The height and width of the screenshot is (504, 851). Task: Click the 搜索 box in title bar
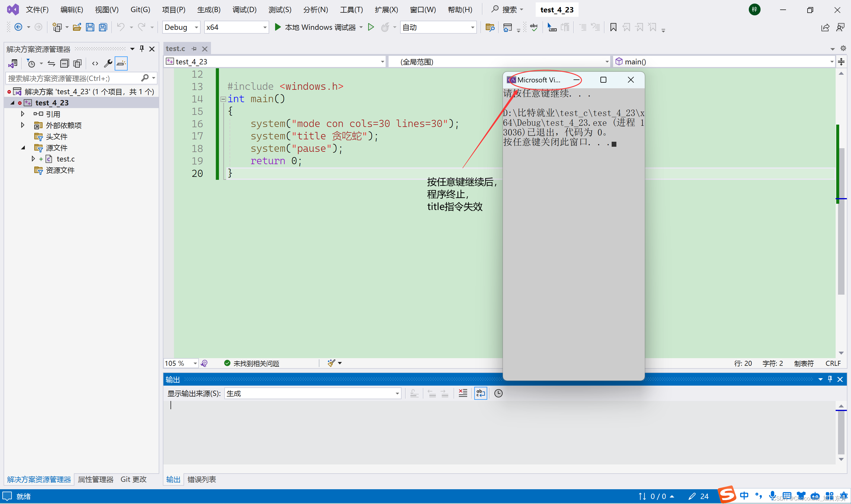(x=508, y=9)
